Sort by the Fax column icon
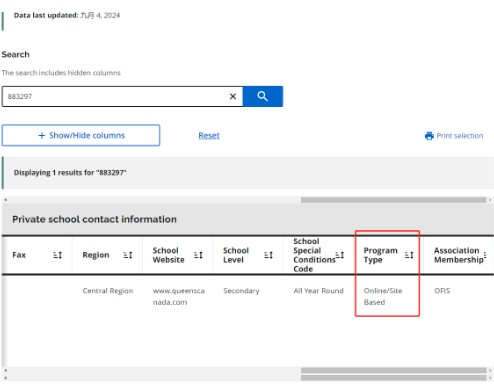 coord(58,255)
